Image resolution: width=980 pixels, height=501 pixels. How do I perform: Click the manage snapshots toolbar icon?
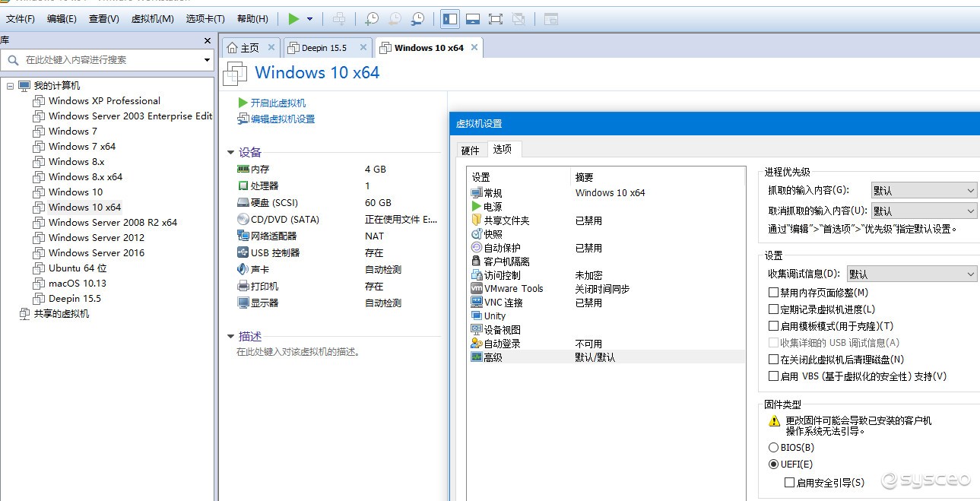point(418,19)
